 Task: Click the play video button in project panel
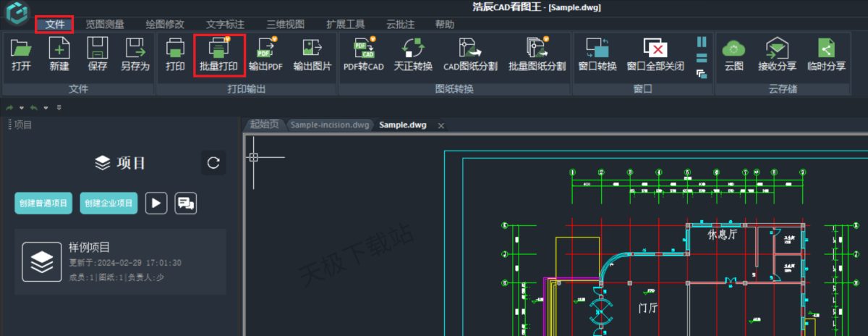point(156,203)
